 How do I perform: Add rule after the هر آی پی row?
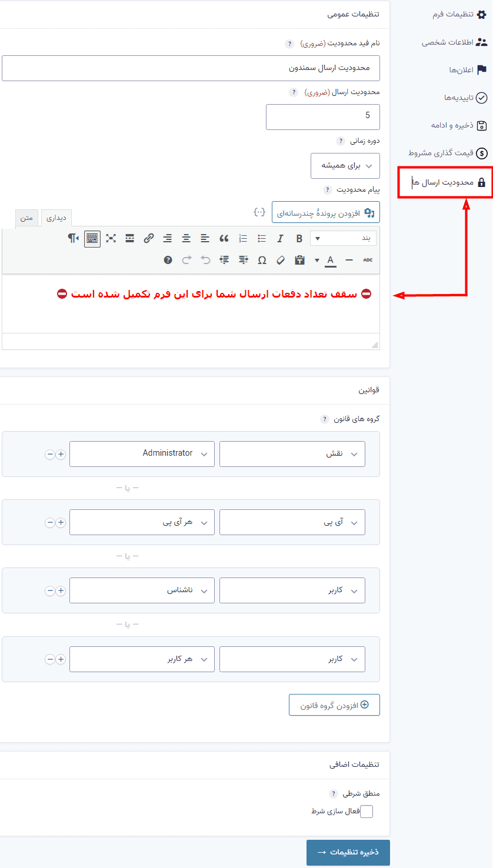(61, 523)
